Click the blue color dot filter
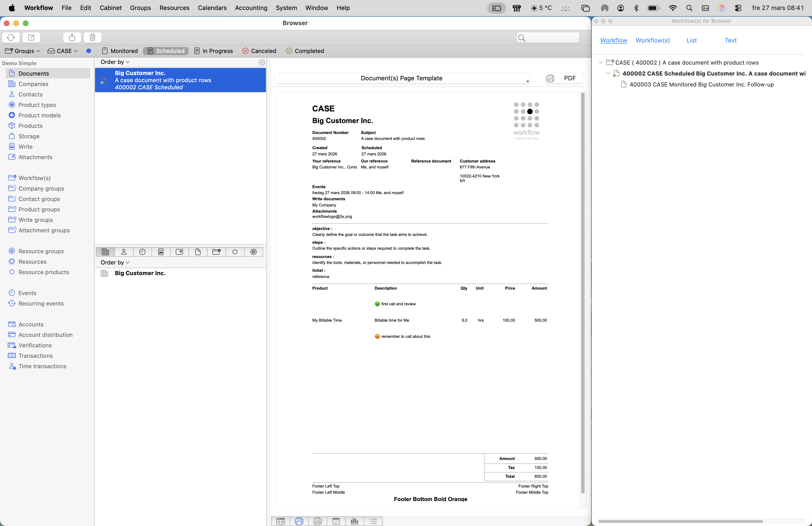Screen dimensions: 812x526 pos(88,51)
